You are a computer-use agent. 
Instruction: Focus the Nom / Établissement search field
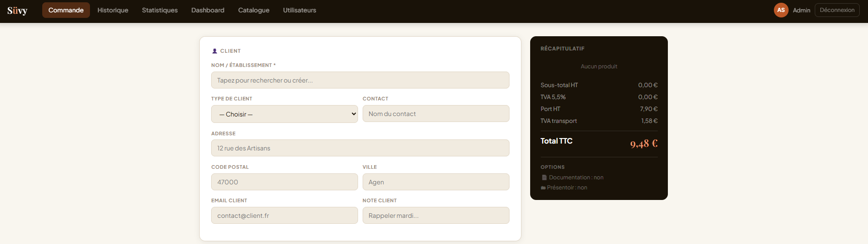click(360, 80)
